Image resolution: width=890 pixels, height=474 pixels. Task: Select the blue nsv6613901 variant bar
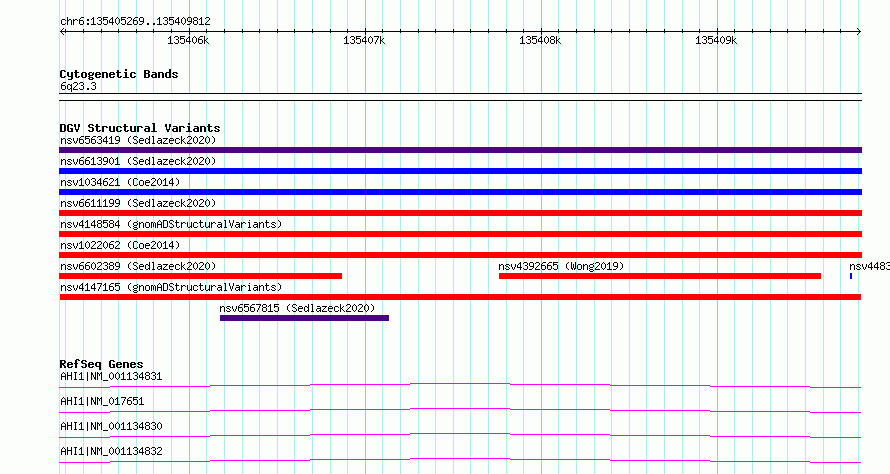pos(460,171)
